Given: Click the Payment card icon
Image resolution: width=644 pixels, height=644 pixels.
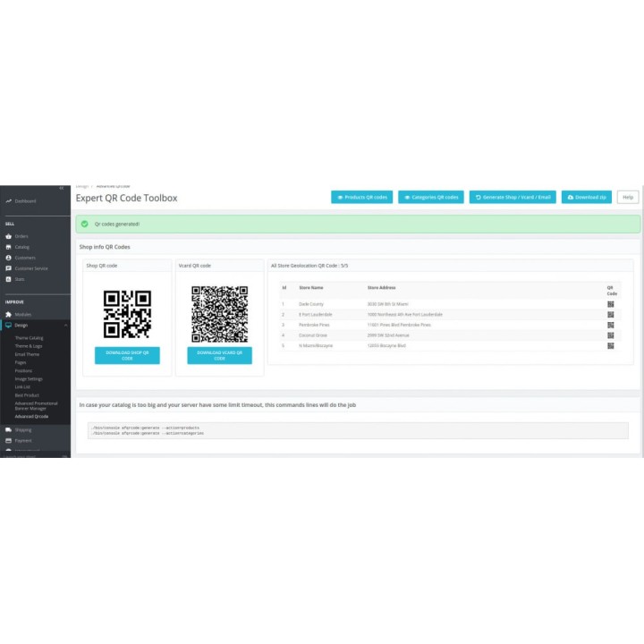Looking at the screenshot, I should coord(9,441).
